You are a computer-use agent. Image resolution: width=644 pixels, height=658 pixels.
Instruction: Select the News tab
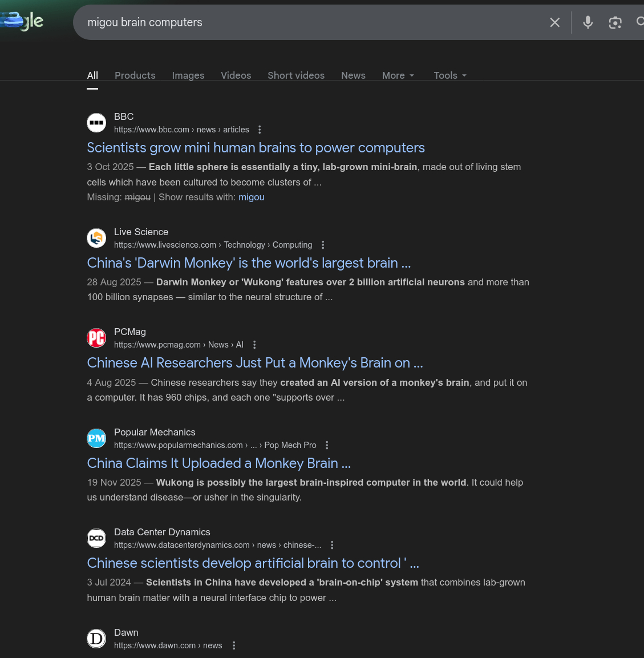coord(353,75)
